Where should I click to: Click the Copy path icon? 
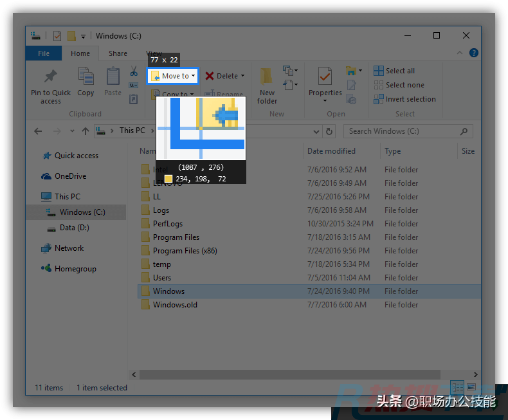click(x=134, y=86)
